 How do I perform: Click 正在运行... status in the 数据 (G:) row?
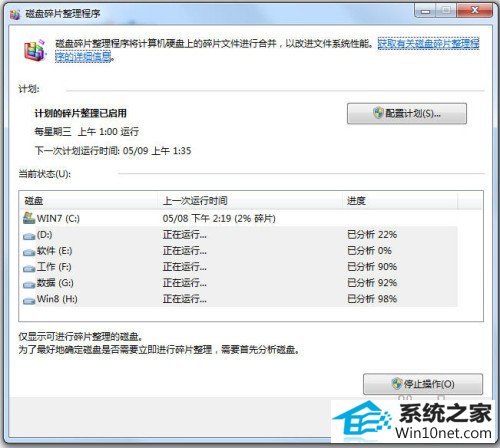tap(185, 283)
